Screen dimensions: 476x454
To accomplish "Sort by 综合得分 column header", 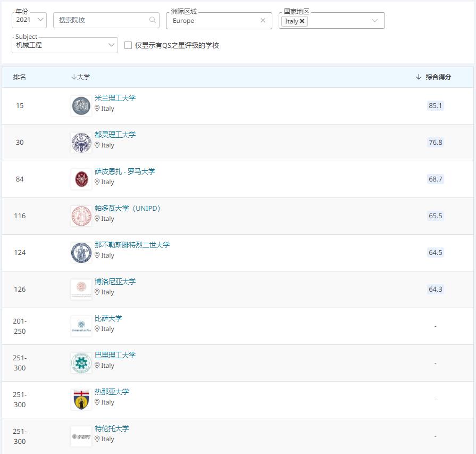I will coord(433,77).
